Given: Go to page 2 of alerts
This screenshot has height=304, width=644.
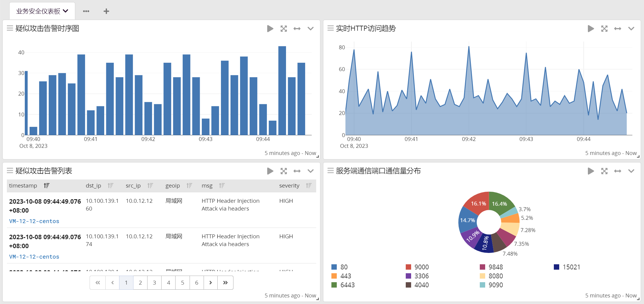Looking at the screenshot, I should pyautogui.click(x=140, y=282).
